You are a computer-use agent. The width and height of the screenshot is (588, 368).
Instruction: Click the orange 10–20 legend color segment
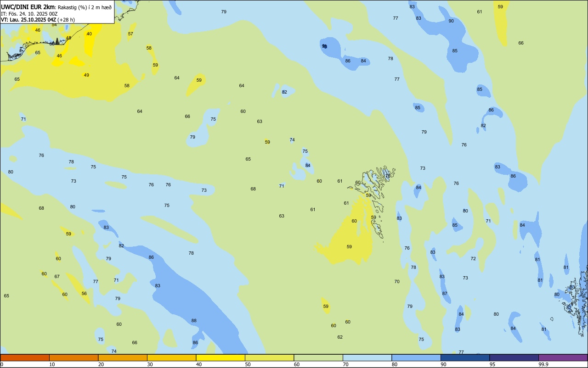73,357
